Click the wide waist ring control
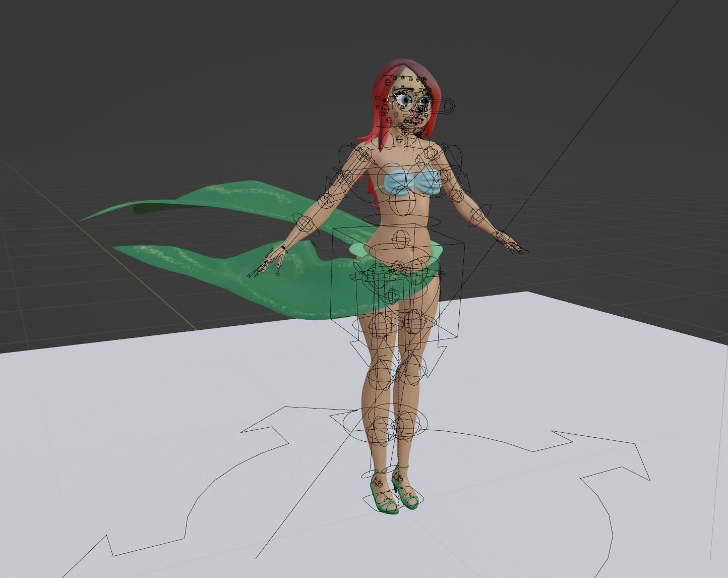The height and width of the screenshot is (578, 728). (402, 220)
